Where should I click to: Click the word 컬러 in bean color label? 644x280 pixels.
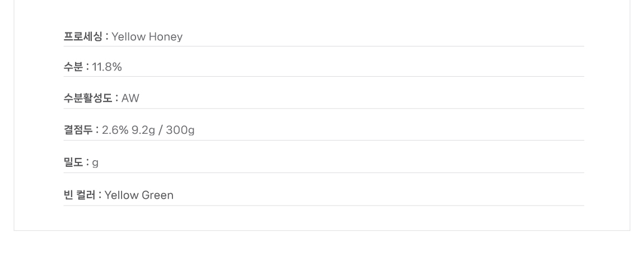pyautogui.click(x=86, y=195)
